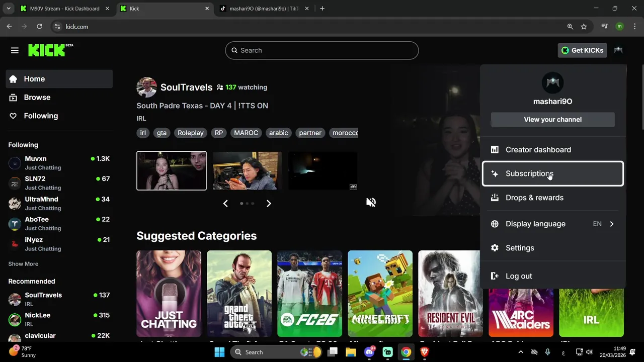Open Creator dashboard menu entry
The height and width of the screenshot is (362, 644).
pos(552,150)
